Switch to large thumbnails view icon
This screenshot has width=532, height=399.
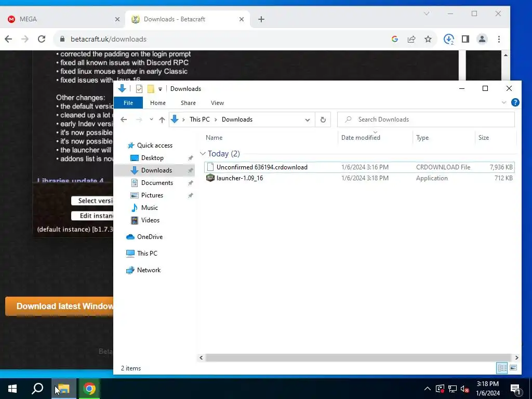tap(513, 368)
